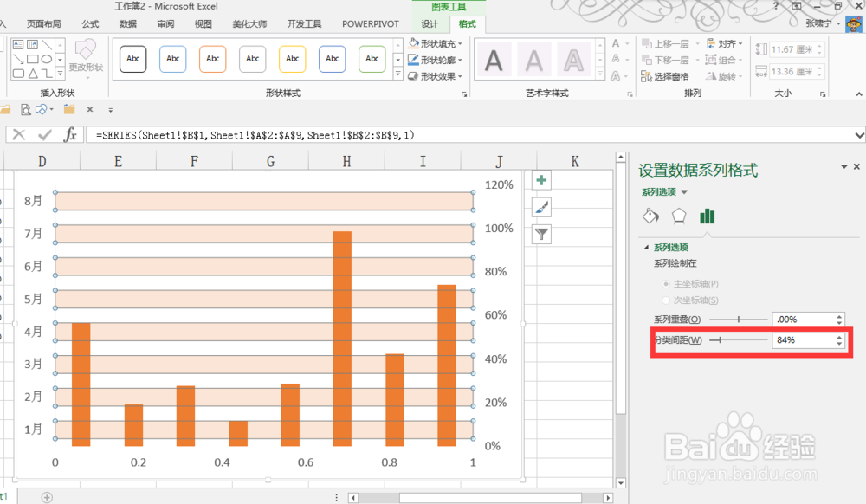866x504 pixels.
Task: Select 主坐标轴 primary axis radio
Action: point(665,284)
